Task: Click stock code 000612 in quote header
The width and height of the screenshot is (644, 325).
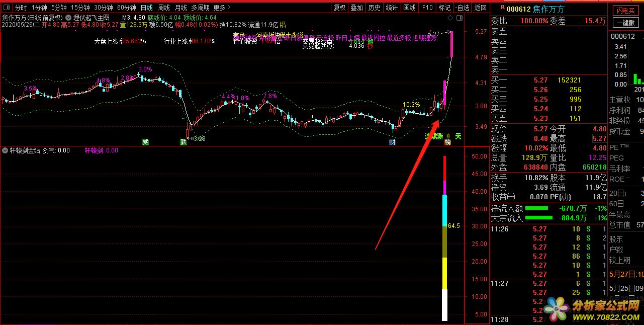Action: click(519, 9)
